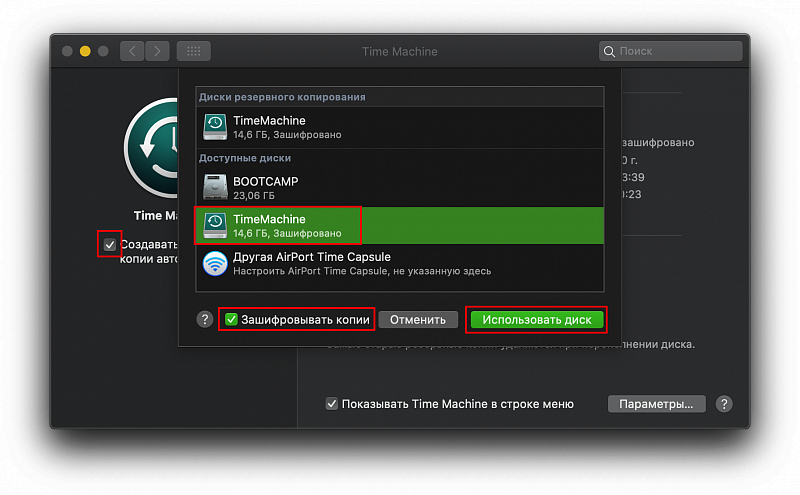This screenshot has height=495, width=800.
Task: Click the Диски резервного копирования header
Action: [x=282, y=97]
